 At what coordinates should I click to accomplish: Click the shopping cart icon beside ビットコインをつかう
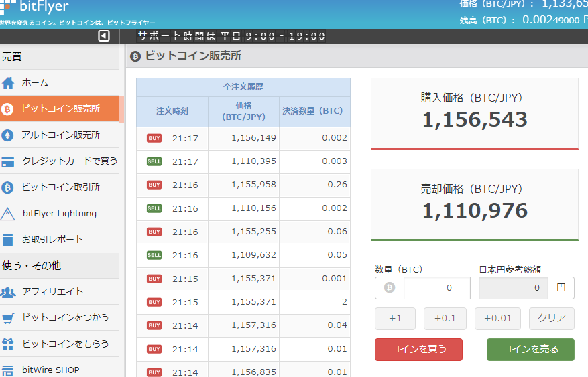tap(8, 318)
